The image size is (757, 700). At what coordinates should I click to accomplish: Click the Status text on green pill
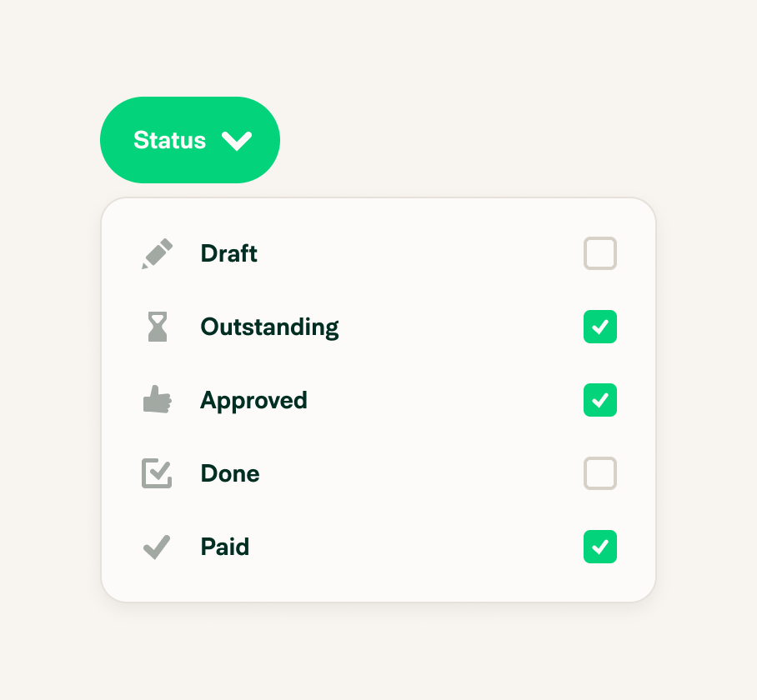pyautogui.click(x=169, y=140)
